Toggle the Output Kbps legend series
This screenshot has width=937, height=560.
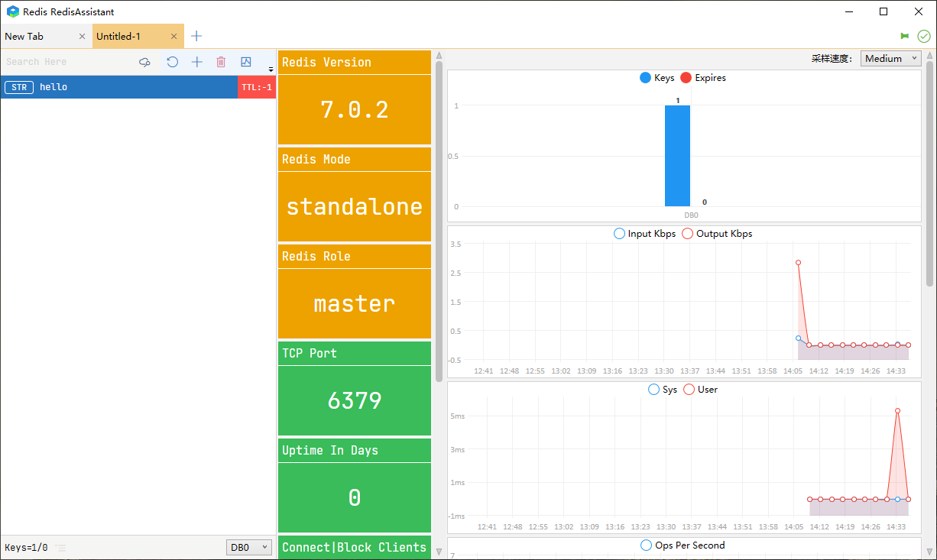[x=717, y=234]
